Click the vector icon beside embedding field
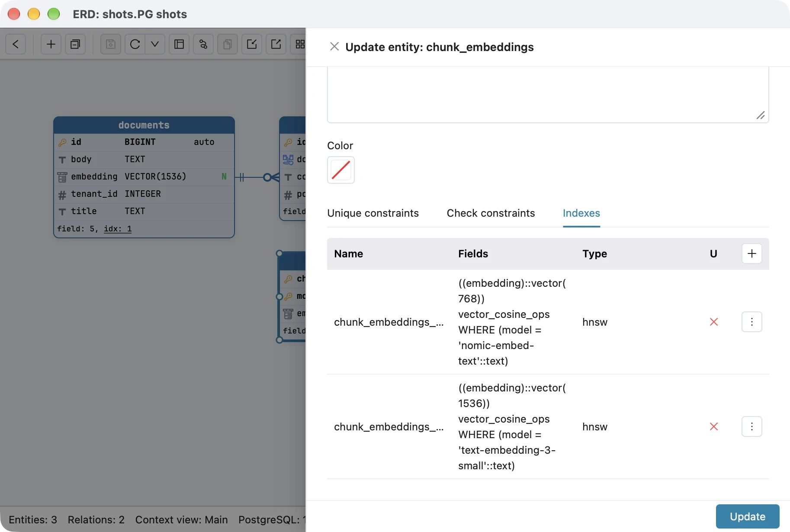 coord(62,177)
